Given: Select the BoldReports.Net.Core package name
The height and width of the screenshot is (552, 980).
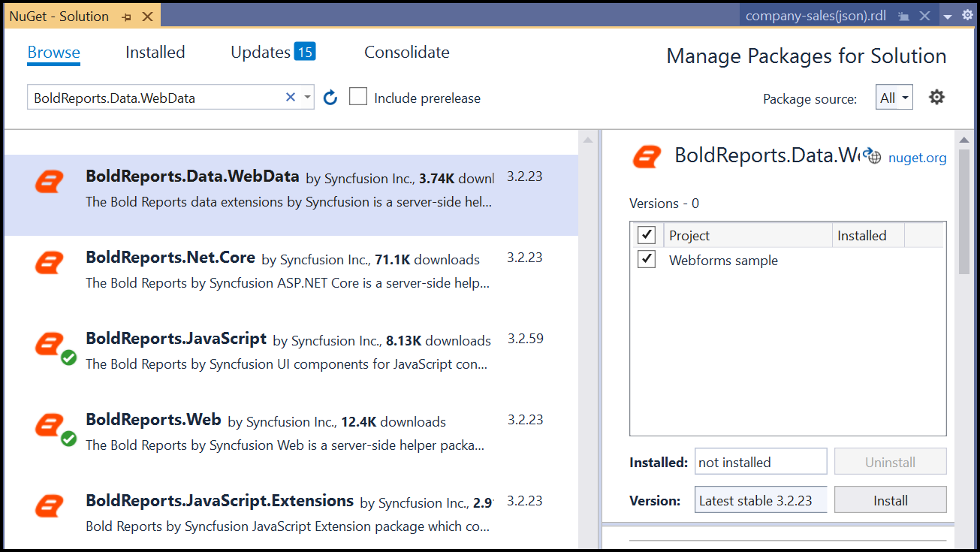Looking at the screenshot, I should point(170,258).
